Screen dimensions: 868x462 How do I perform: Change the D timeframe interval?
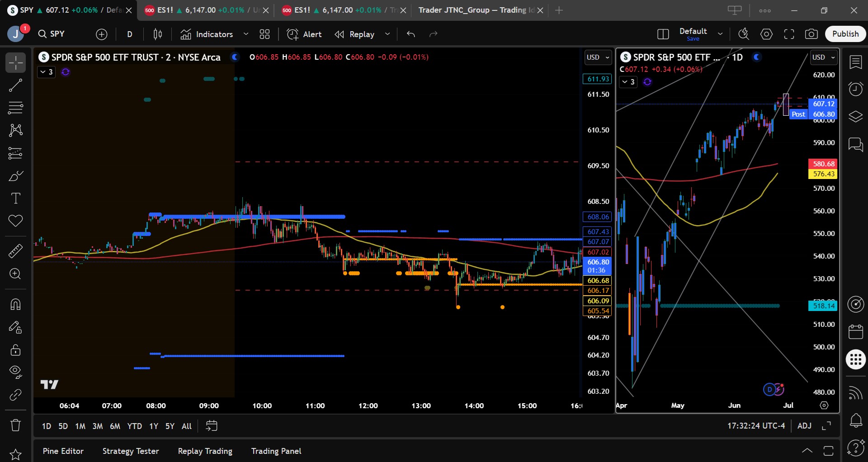coord(130,34)
